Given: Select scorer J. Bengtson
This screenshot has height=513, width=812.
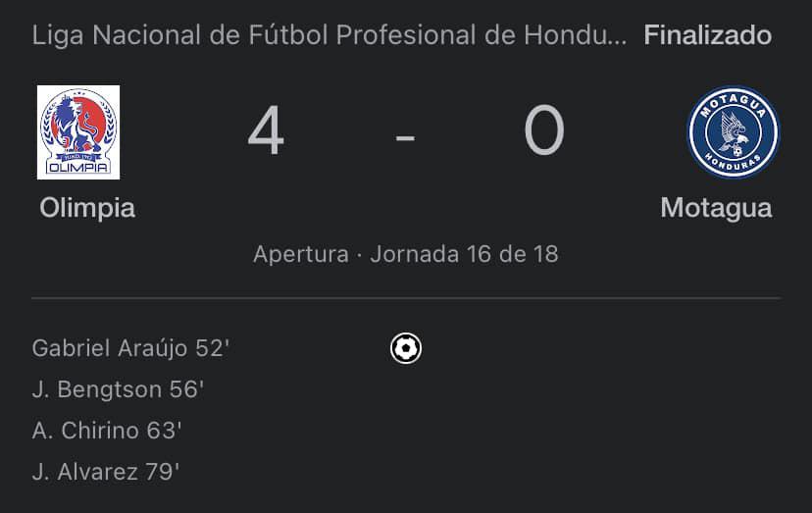Looking at the screenshot, I should pos(96,389).
